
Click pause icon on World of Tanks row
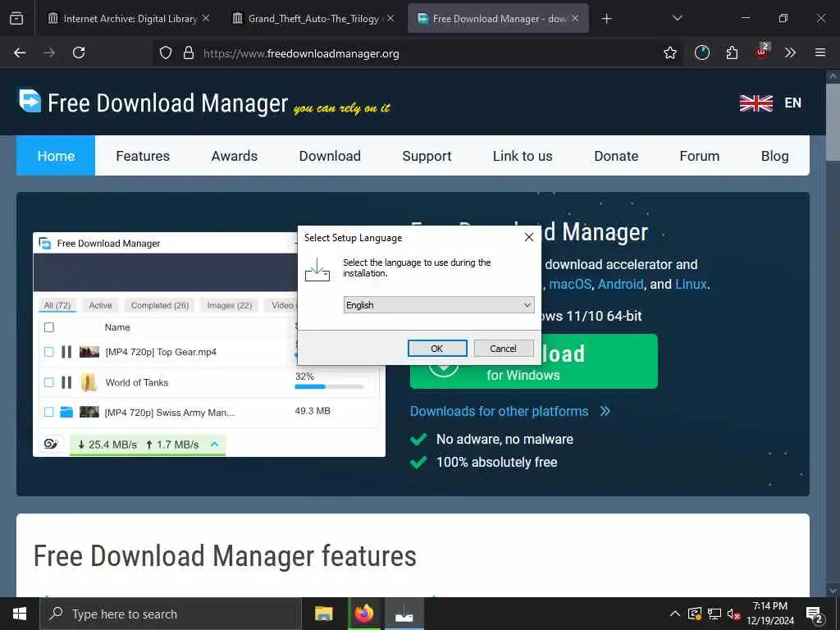66,382
